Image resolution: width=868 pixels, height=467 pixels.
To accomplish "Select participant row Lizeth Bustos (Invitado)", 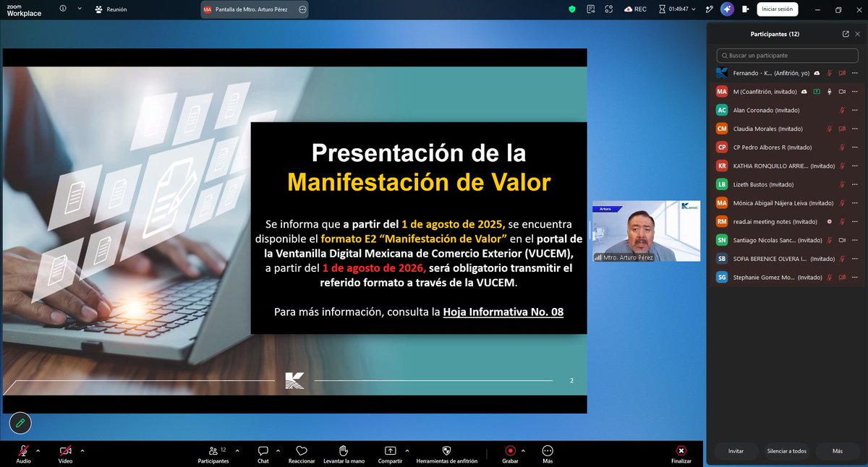I will [x=787, y=184].
